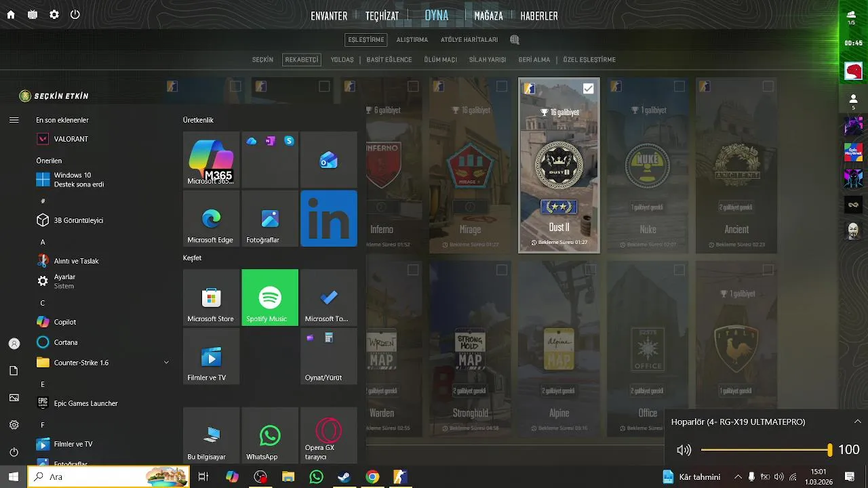This screenshot has width=868, height=488.
Task: Select the Silah Yarışı game mode
Action: (x=488, y=60)
